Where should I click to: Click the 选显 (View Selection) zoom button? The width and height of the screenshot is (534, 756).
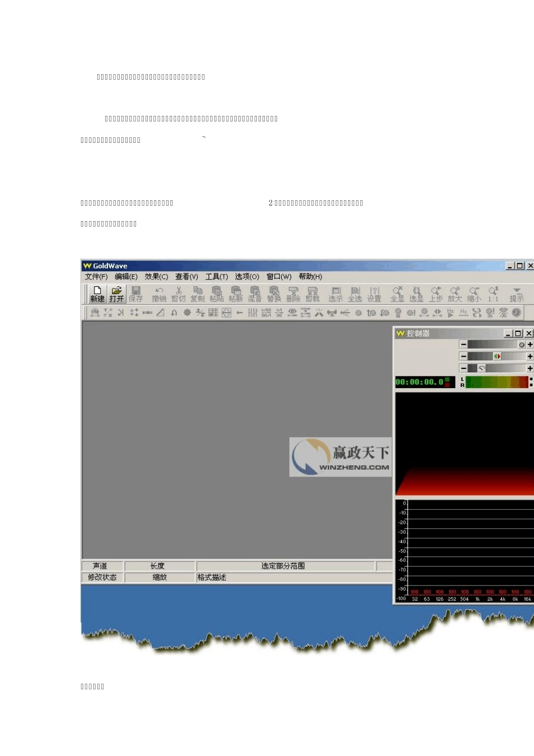417,294
